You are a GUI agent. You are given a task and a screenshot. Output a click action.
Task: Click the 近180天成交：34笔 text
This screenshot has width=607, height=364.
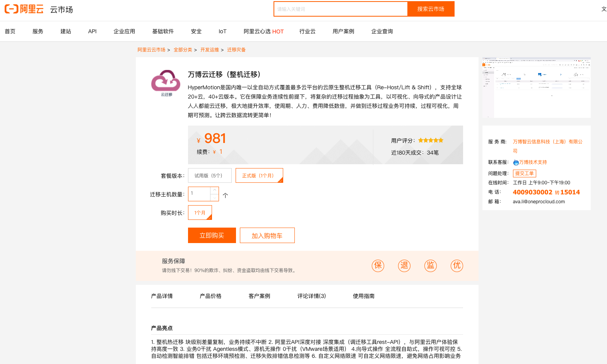coord(415,153)
